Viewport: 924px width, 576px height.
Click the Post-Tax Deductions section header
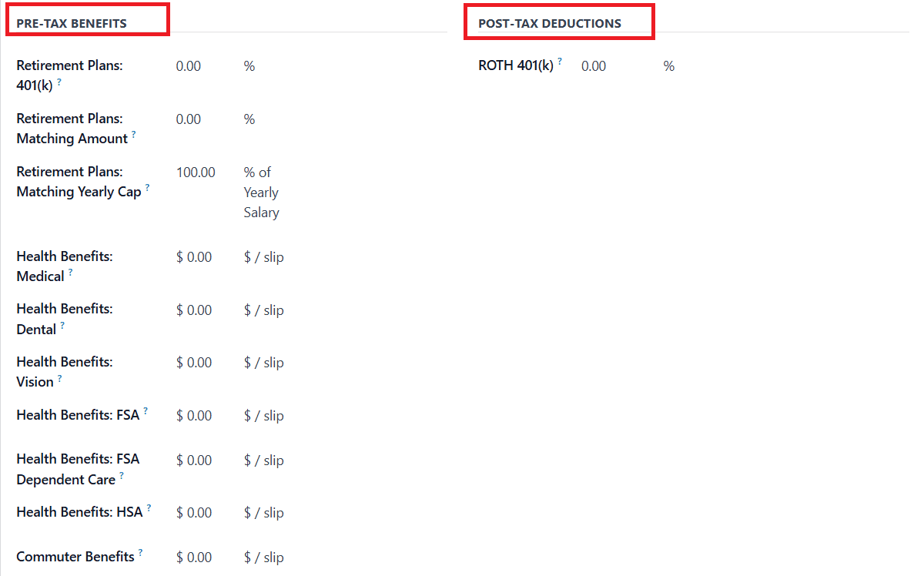[x=550, y=23]
